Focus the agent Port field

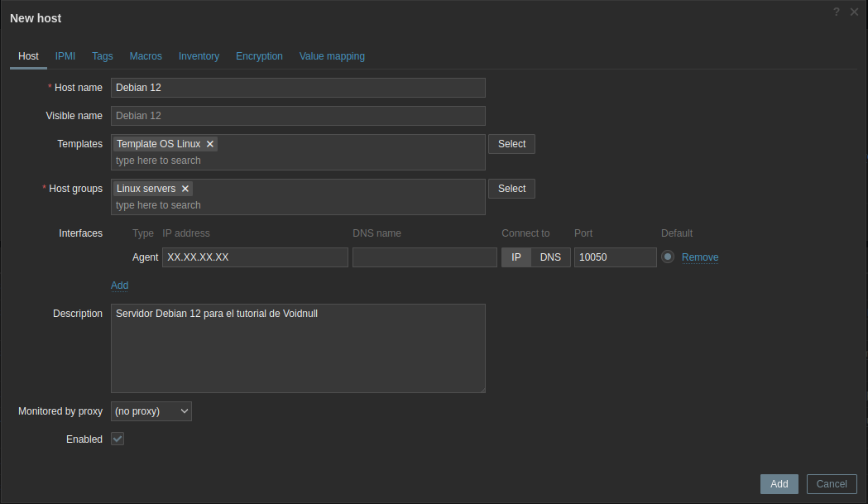615,257
